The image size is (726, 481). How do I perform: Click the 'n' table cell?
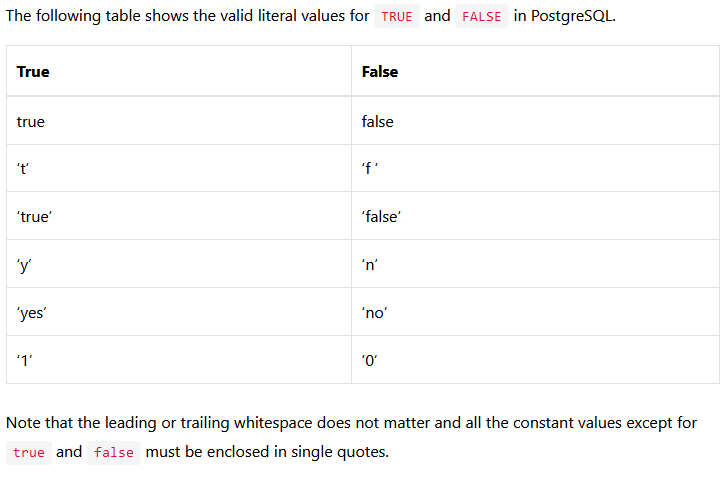[x=370, y=265]
